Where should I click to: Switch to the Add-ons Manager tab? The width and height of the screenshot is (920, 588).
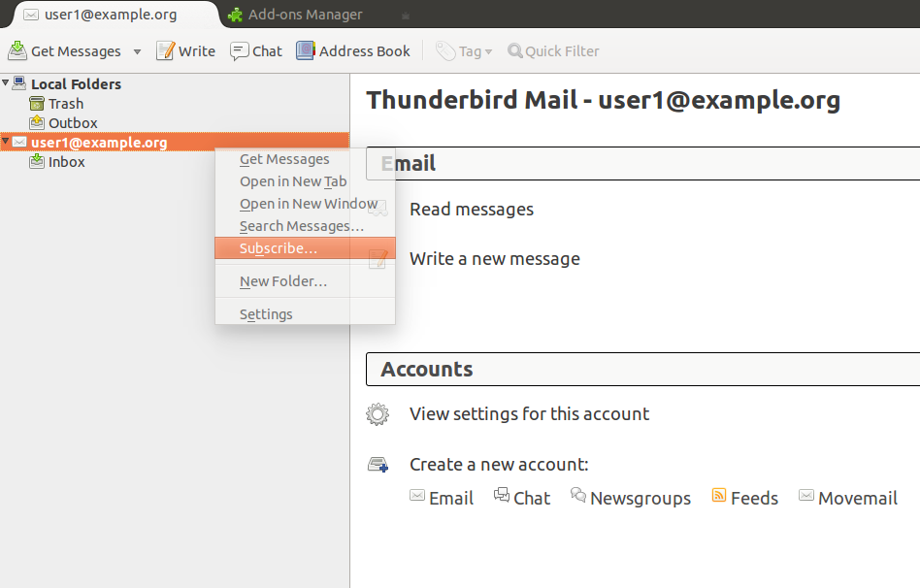pos(304,15)
